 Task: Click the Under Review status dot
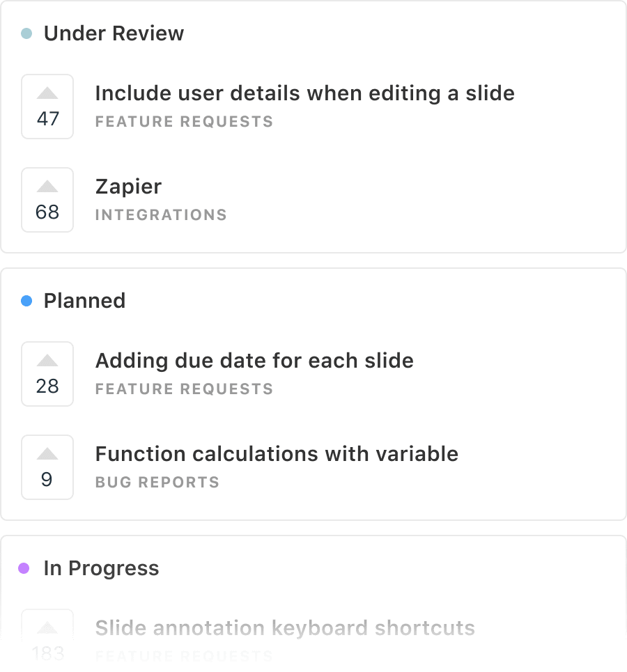click(x=26, y=33)
